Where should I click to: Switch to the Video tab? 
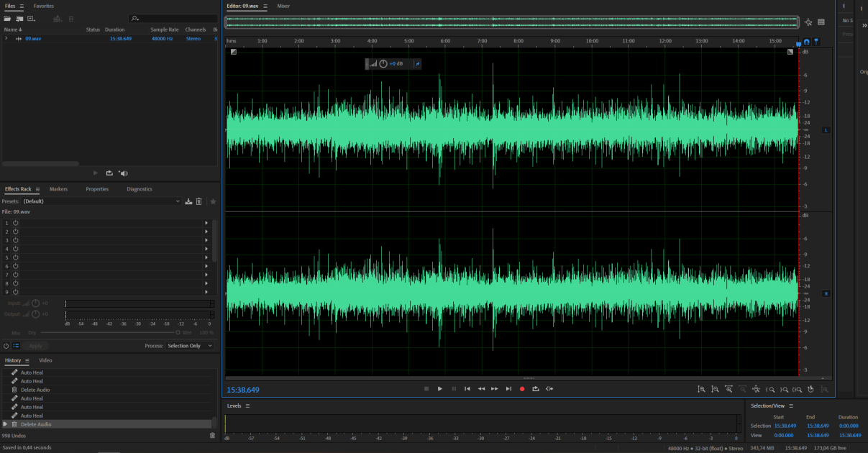(x=45, y=360)
